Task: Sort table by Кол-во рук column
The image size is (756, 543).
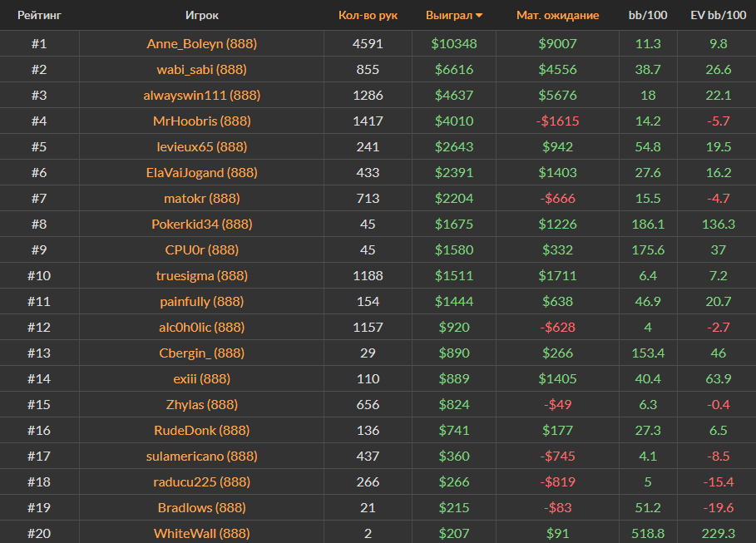Action: 368,16
